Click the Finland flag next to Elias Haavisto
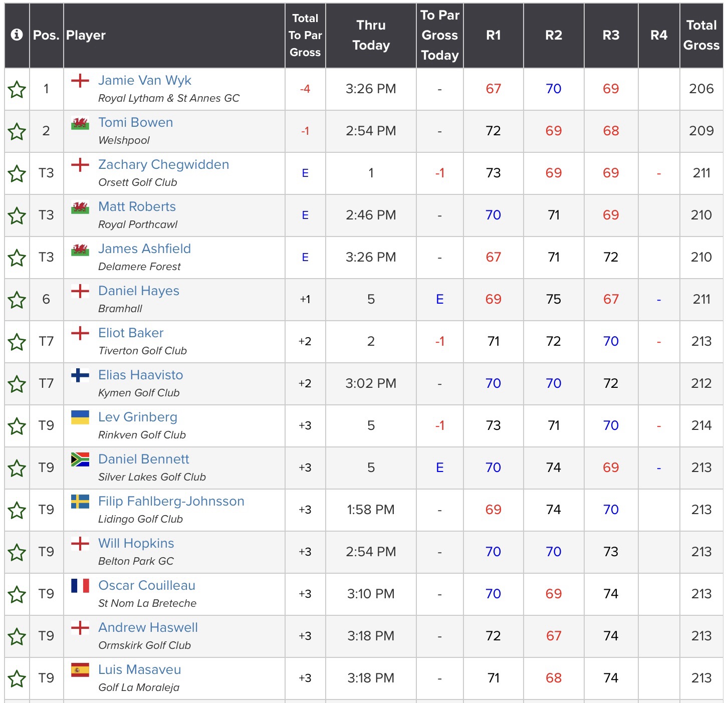Screen dimensions: 728x703 pyautogui.click(x=80, y=375)
